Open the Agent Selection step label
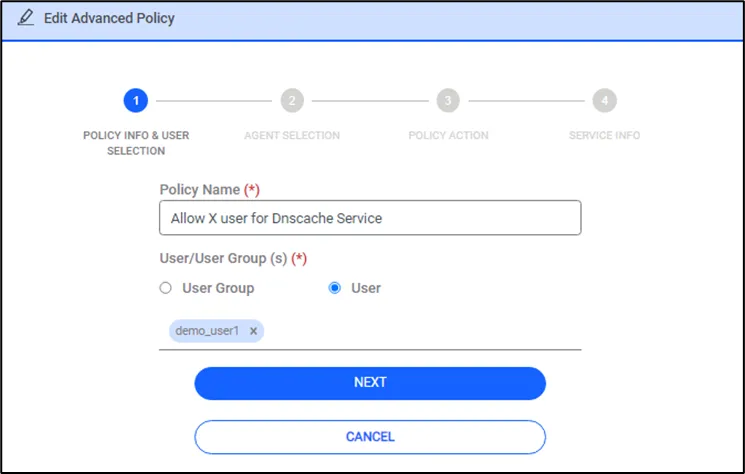This screenshot has width=745, height=474. (x=292, y=135)
